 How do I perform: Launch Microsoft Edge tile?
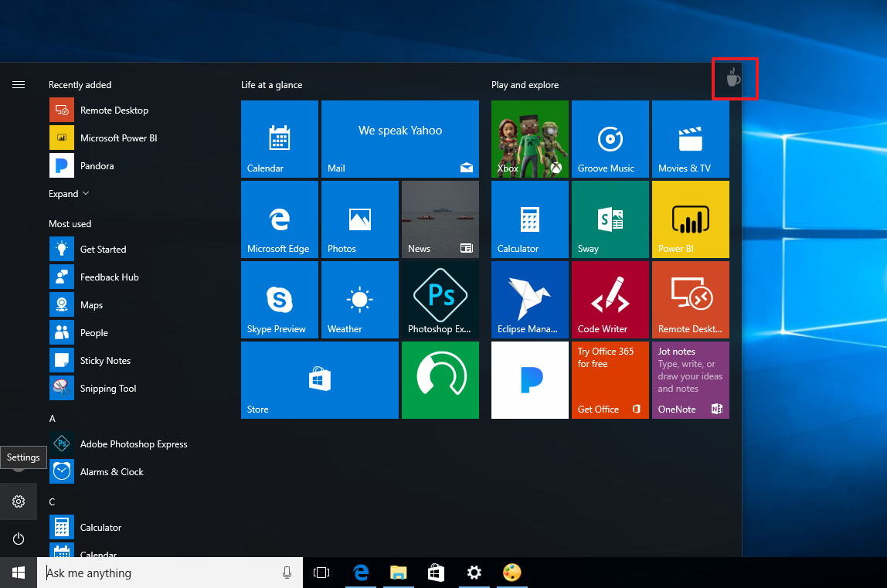tap(280, 219)
